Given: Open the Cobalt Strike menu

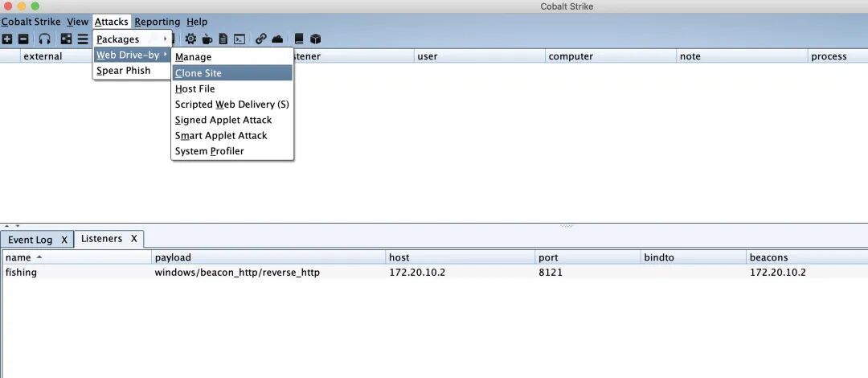Looking at the screenshot, I should [31, 22].
